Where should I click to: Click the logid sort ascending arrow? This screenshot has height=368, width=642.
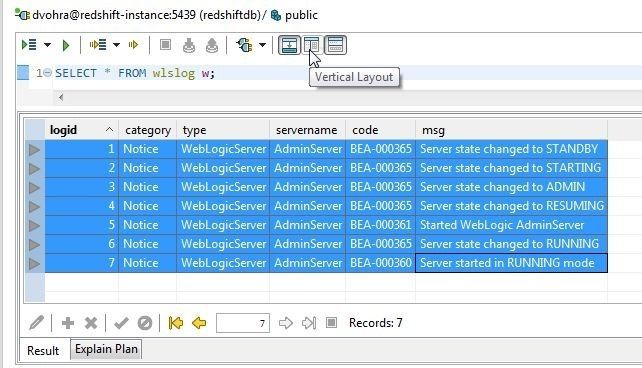coord(109,130)
